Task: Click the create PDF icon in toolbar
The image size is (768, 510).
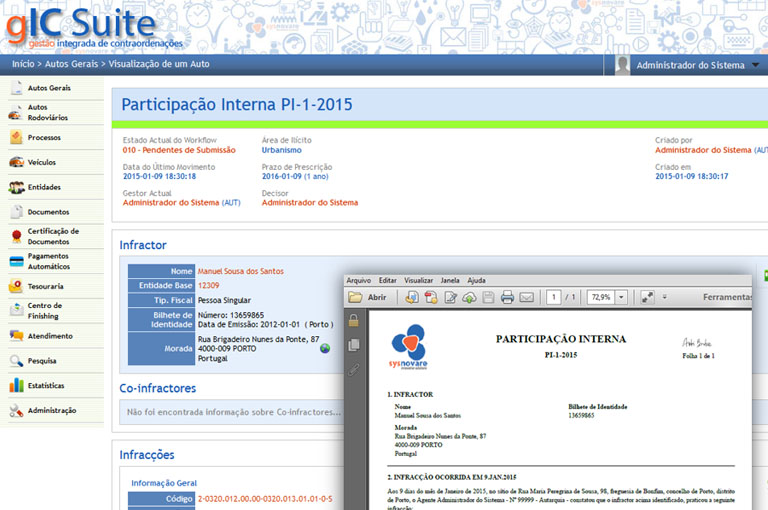Action: (431, 297)
